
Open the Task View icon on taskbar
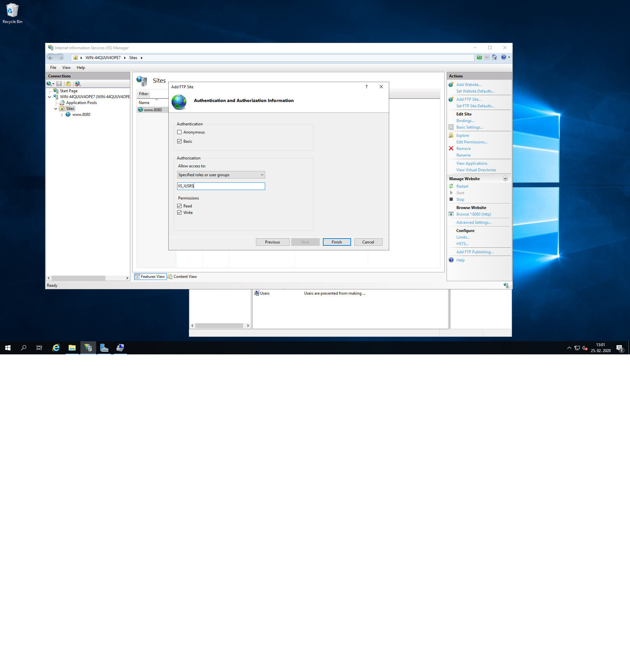[39, 348]
